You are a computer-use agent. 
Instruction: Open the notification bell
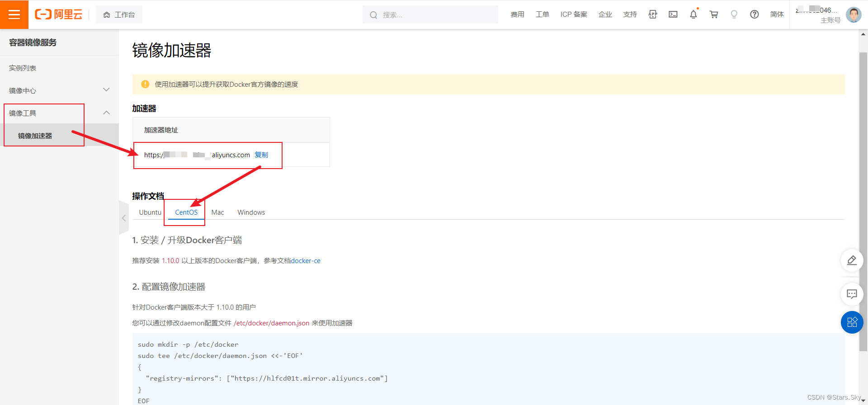pos(693,14)
